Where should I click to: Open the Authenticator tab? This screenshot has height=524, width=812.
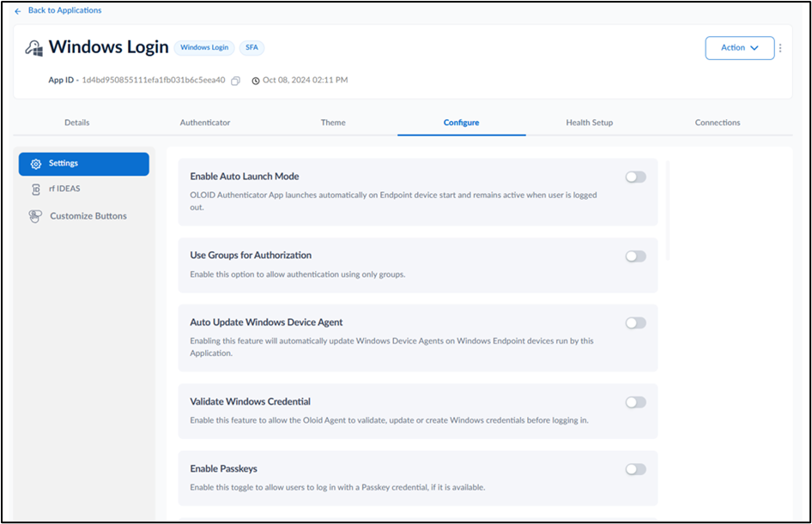(205, 123)
